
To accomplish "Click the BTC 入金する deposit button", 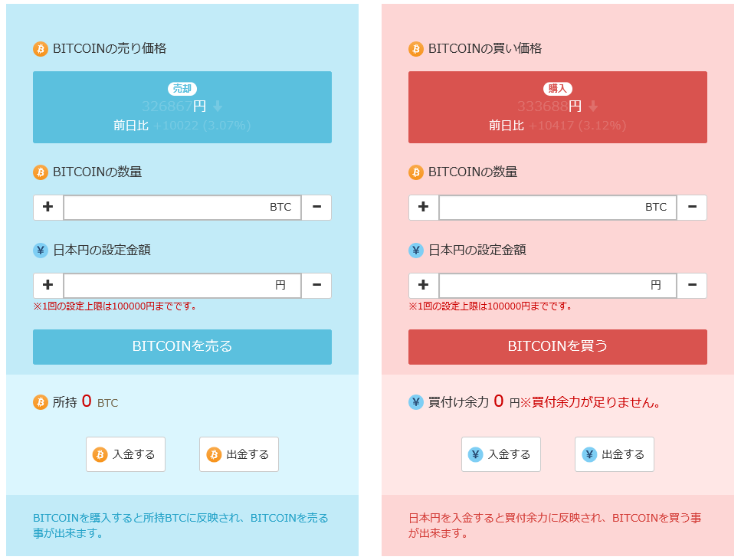I will pyautogui.click(x=125, y=454).
